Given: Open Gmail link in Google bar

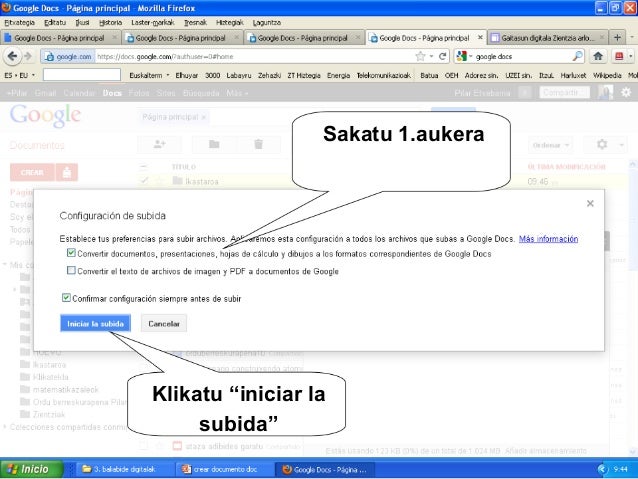Looking at the screenshot, I should [45, 93].
